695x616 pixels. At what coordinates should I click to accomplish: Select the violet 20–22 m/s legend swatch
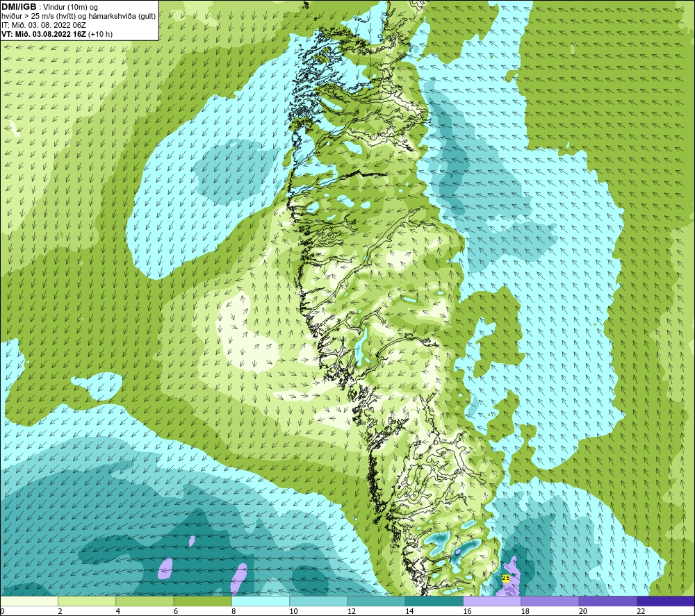tap(607, 601)
